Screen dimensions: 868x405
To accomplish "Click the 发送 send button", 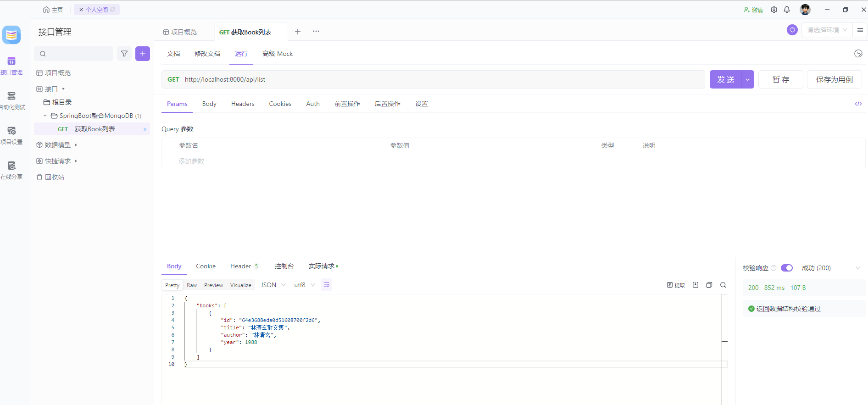I will (x=726, y=79).
